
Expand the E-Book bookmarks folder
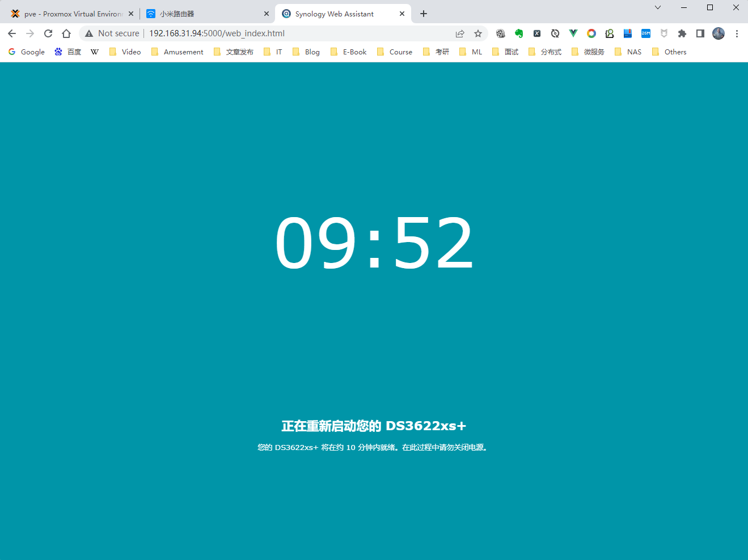click(349, 52)
